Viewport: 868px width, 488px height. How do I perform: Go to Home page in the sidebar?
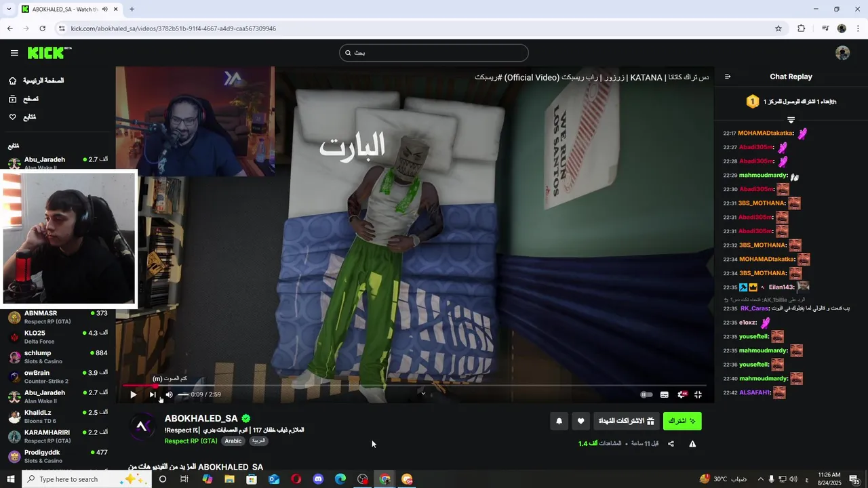(x=36, y=81)
